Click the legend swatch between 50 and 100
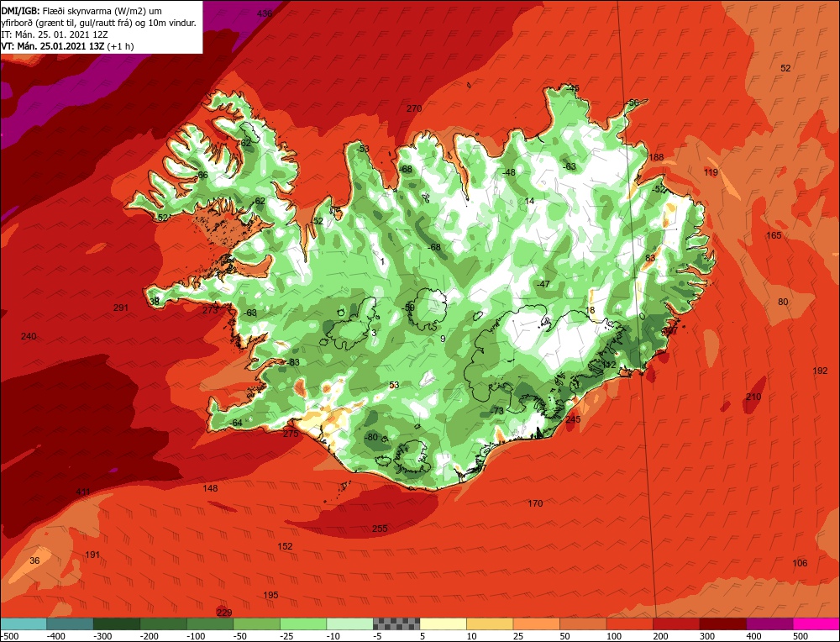840x642 pixels. (583, 624)
